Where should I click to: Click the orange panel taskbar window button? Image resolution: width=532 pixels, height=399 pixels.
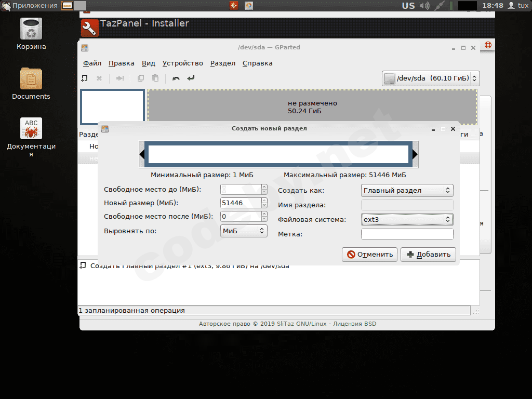pos(67,6)
